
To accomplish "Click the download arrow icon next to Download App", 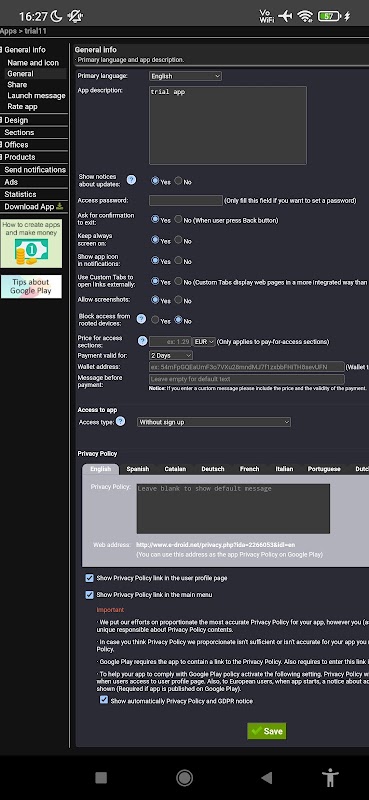I will point(59,206).
